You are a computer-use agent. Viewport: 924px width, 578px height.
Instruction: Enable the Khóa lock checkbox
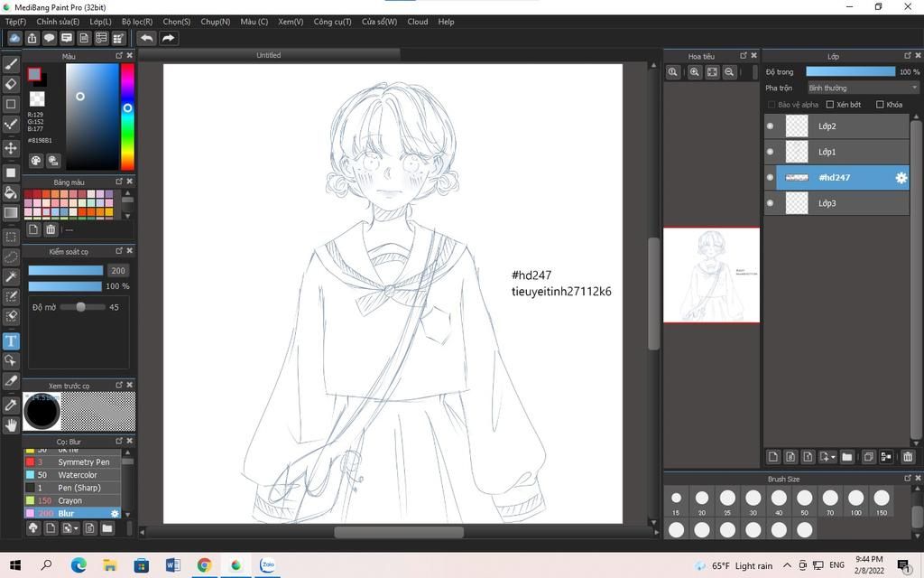880,105
